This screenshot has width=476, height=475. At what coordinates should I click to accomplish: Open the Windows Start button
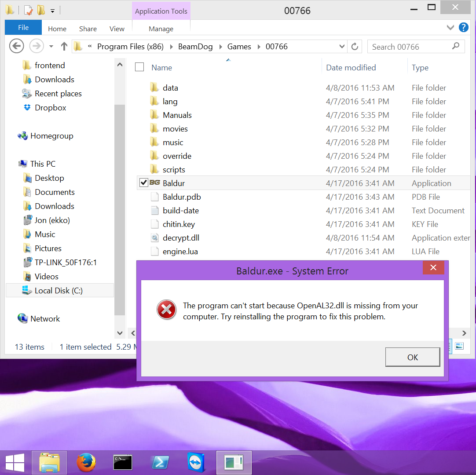(x=15, y=463)
